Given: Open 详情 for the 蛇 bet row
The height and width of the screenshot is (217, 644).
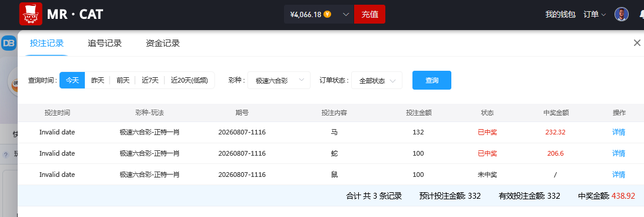Looking at the screenshot, I should pyautogui.click(x=619, y=153).
